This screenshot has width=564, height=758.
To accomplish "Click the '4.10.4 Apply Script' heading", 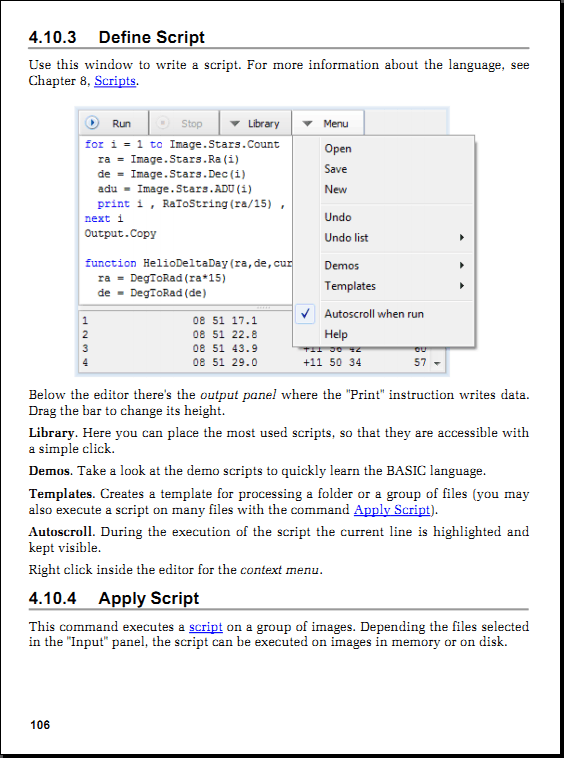I will click(x=114, y=598).
